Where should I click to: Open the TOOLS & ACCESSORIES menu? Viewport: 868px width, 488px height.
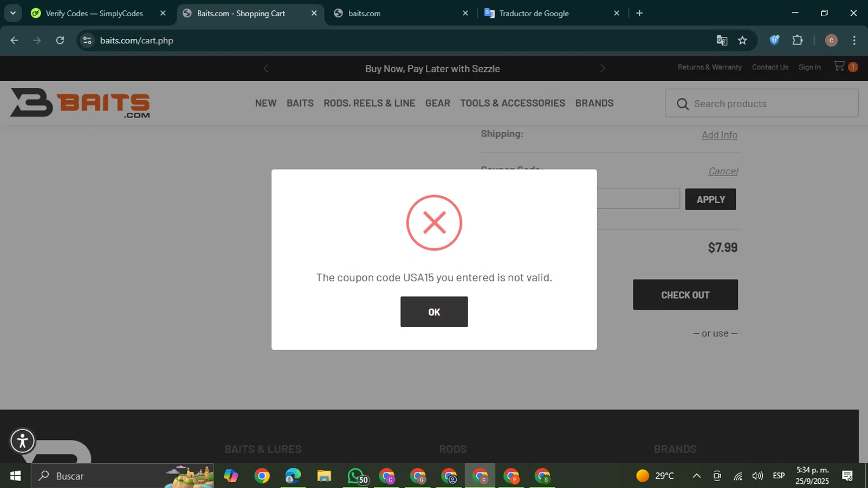[513, 103]
